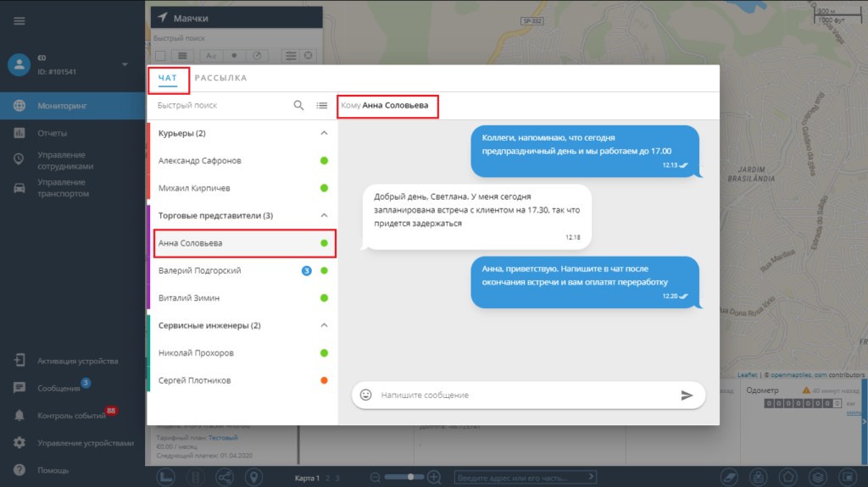Select Виталий Зимин in the chat list
Viewport: 868px width, 487px height.
pos(242,298)
